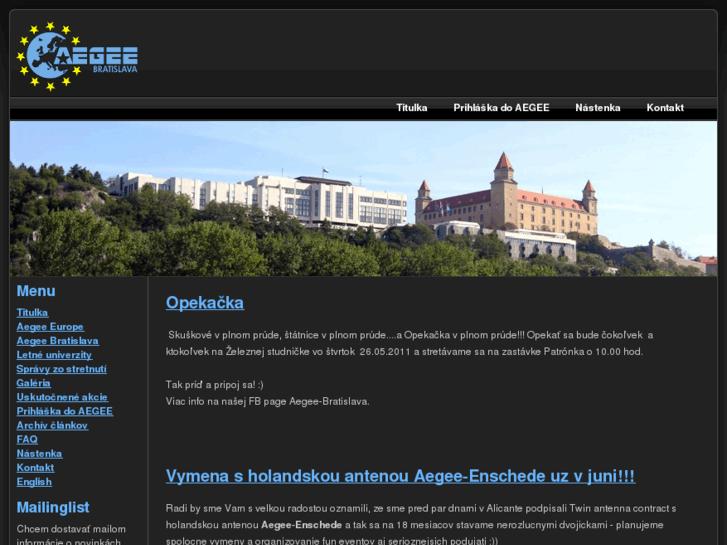The image size is (727, 545).
Task: Click bold 'Aegee-Enschede' text in article
Action: pos(301,525)
